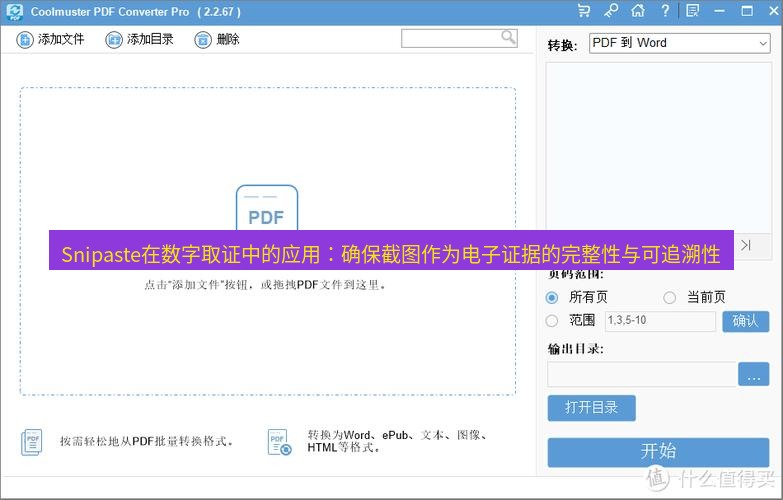Click the 确认 confirm button
This screenshot has width=783, height=500.
(746, 321)
